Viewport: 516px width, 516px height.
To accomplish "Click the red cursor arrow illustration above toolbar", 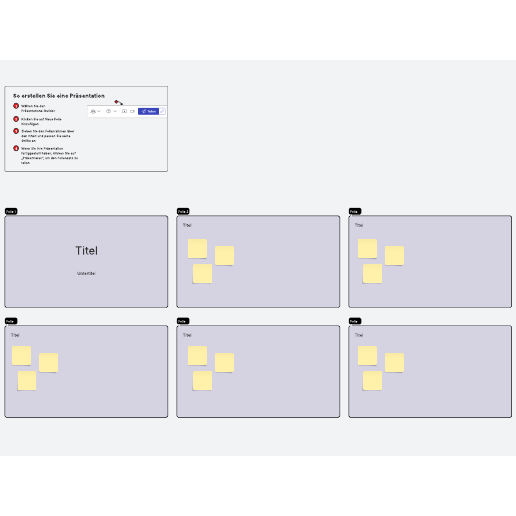I will coord(119,103).
